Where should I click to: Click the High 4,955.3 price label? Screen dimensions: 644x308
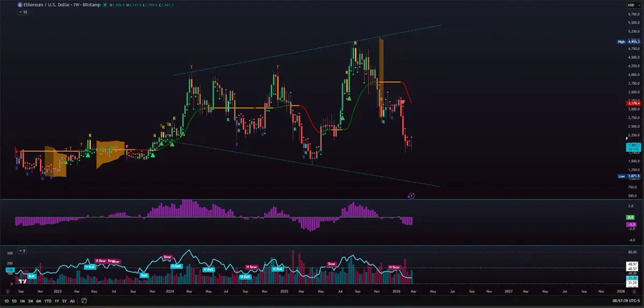point(629,42)
